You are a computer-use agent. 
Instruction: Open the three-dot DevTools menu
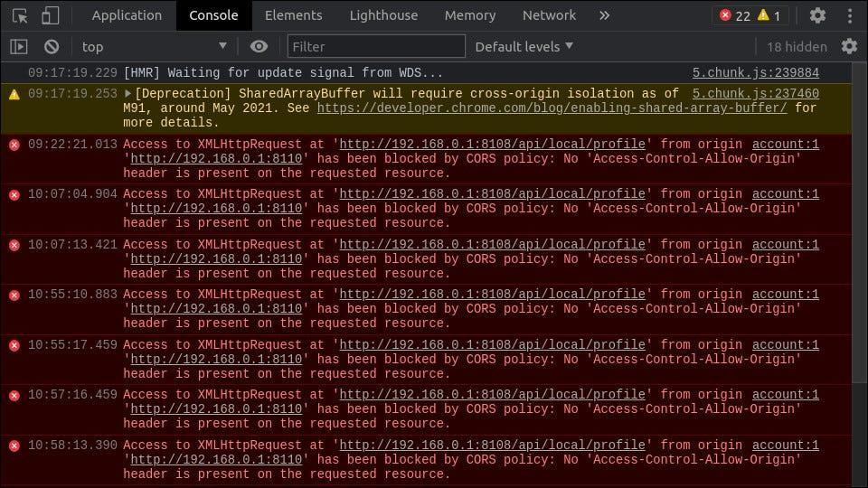850,15
